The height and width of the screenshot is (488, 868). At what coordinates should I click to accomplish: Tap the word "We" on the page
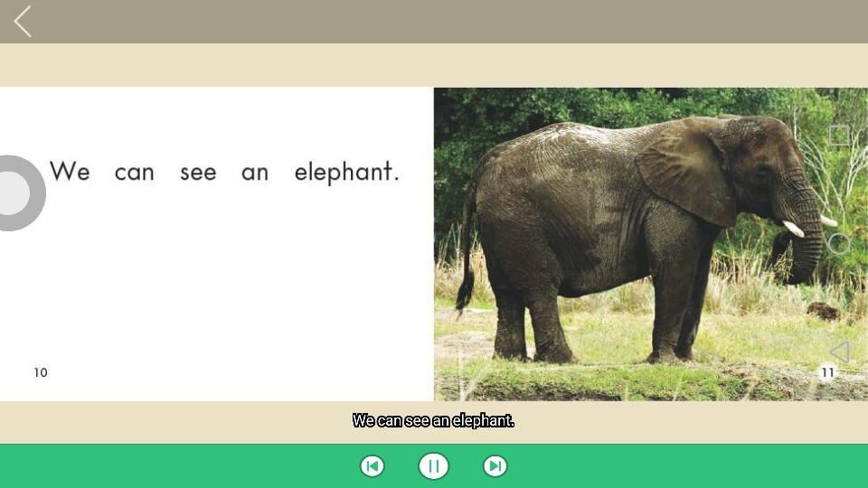click(70, 171)
